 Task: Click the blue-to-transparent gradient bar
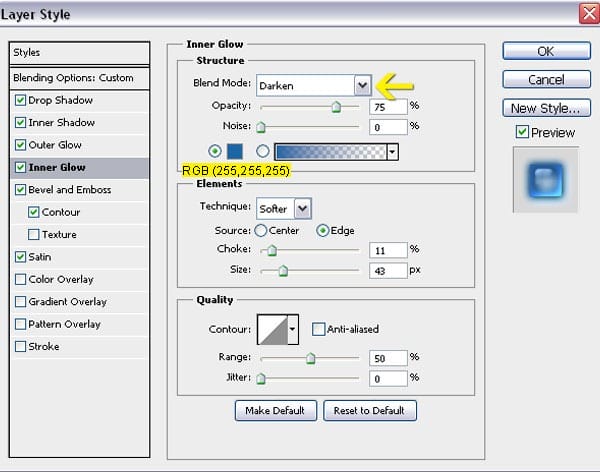(331, 152)
